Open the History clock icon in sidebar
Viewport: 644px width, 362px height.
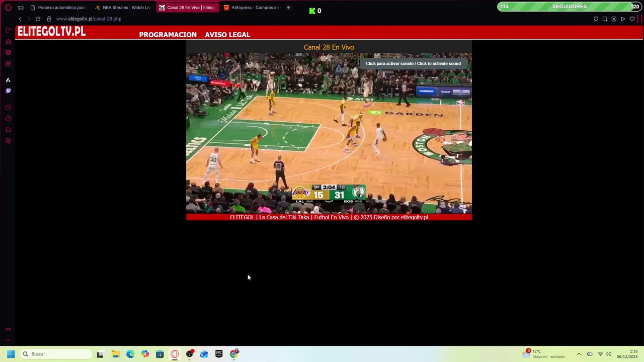coord(8,119)
